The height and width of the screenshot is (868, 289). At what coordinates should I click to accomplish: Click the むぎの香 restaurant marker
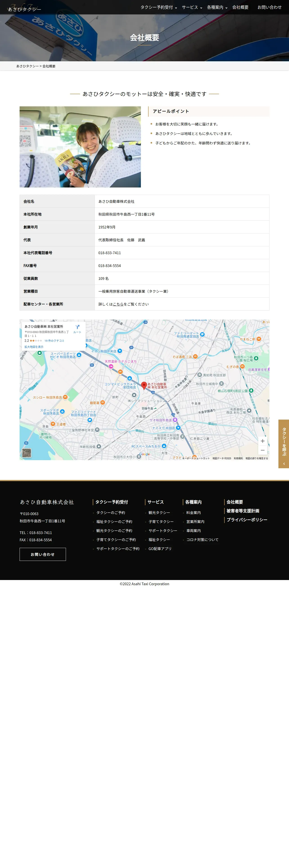point(242,366)
